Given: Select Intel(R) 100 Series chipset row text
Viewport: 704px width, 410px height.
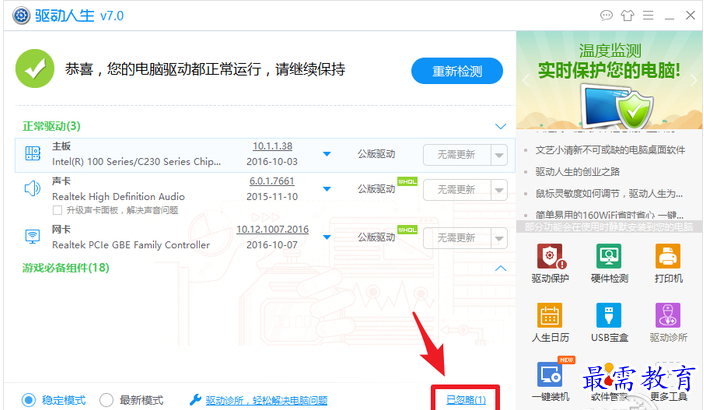Looking at the screenshot, I should pyautogui.click(x=136, y=162).
